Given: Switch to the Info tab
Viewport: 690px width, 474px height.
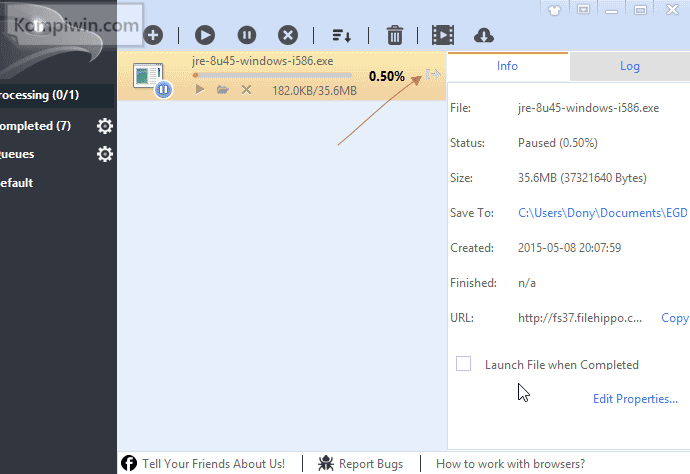Looking at the screenshot, I should 508,66.
